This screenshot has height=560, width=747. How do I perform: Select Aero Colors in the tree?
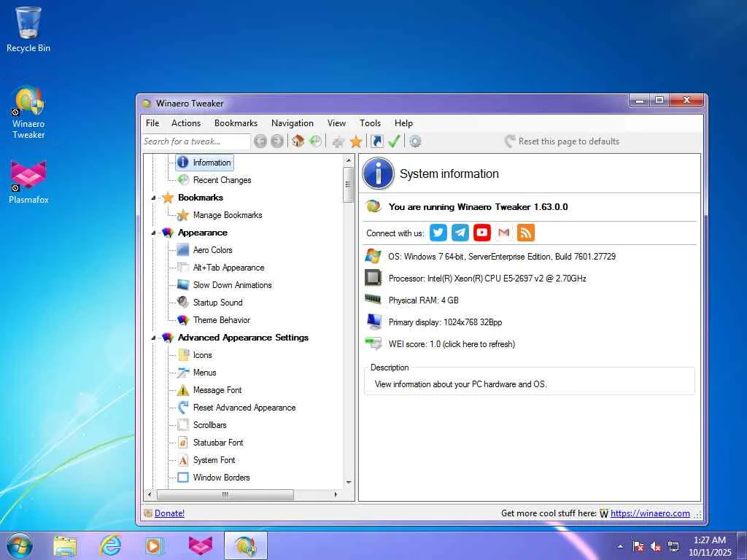212,250
